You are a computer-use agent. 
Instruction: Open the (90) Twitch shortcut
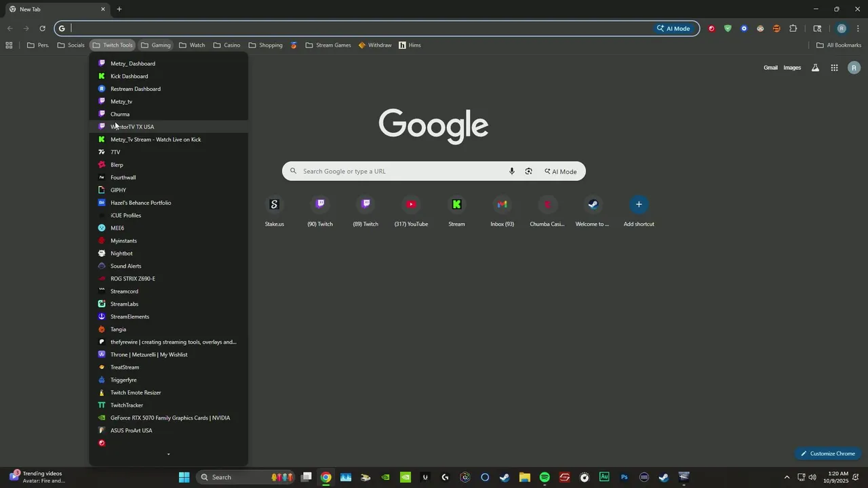320,211
